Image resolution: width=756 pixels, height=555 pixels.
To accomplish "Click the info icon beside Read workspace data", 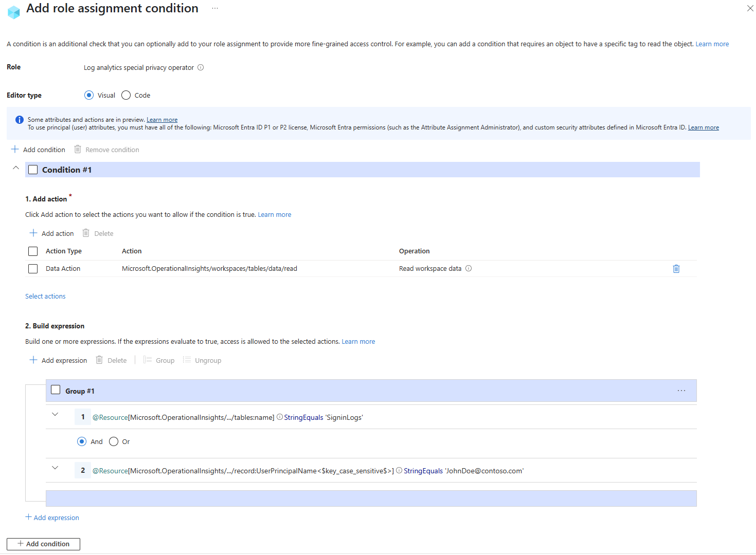I will [x=469, y=268].
